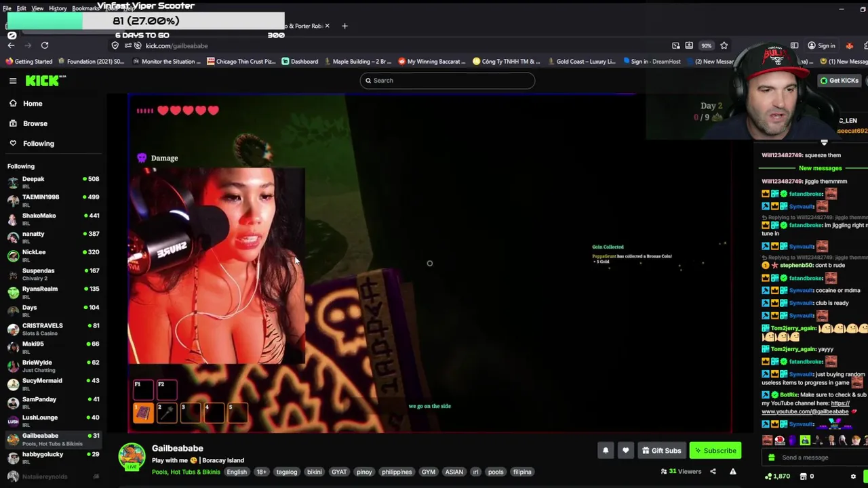Click the browser back arrow

pos(11,45)
